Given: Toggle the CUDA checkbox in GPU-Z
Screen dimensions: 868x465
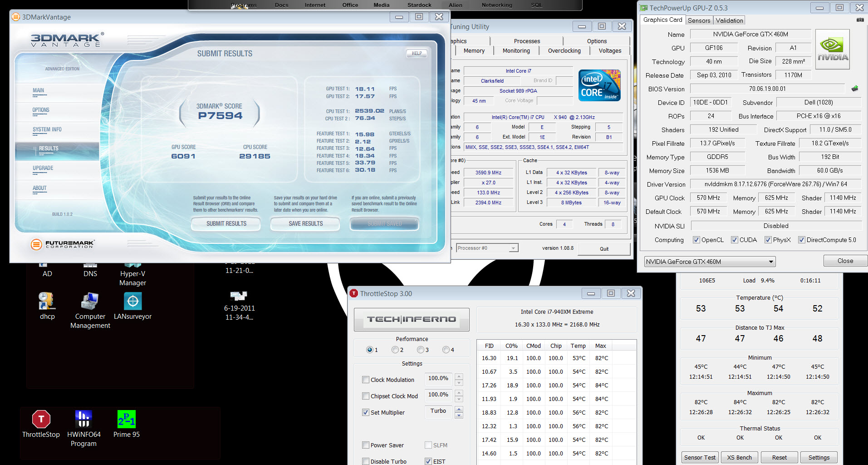Looking at the screenshot, I should [735, 240].
